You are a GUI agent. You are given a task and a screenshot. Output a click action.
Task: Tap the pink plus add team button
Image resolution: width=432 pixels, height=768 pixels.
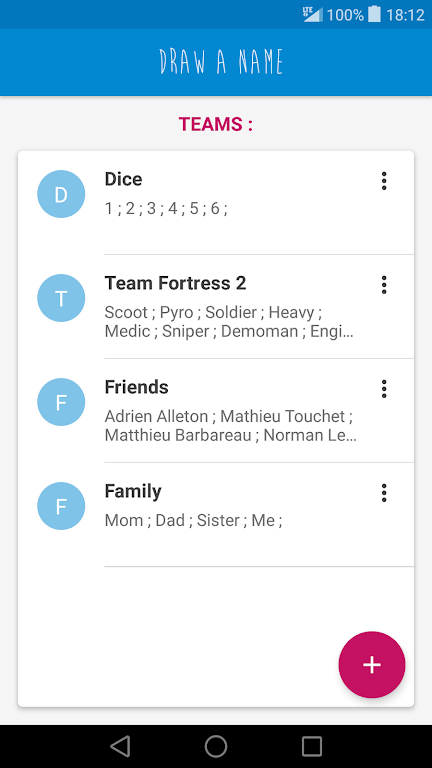click(372, 665)
